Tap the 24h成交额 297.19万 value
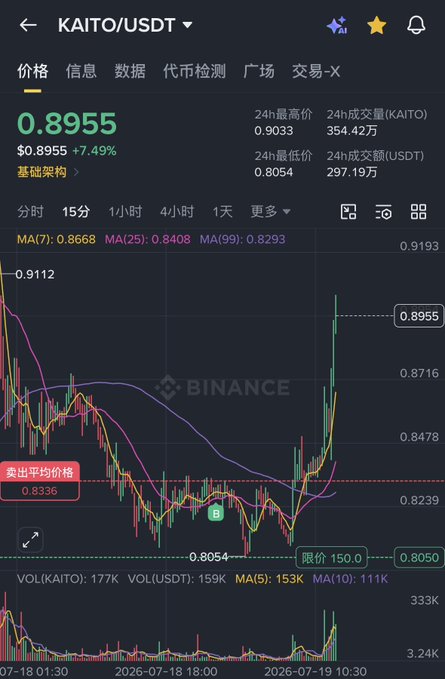 point(351,172)
